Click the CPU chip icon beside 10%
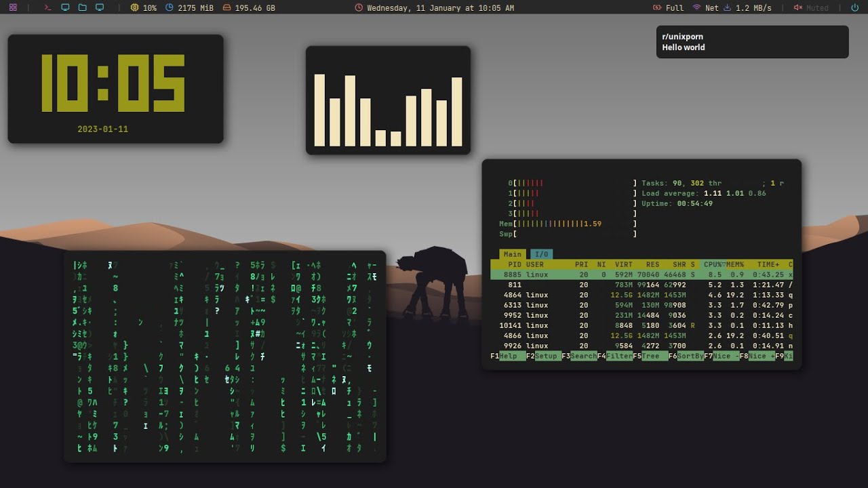Screen dimensions: 868x488 [134, 8]
